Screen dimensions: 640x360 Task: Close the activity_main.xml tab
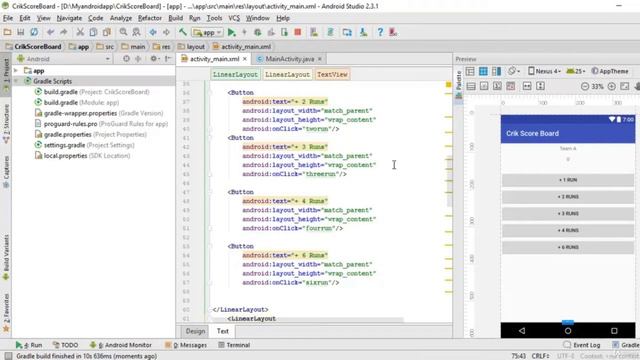pyautogui.click(x=244, y=59)
